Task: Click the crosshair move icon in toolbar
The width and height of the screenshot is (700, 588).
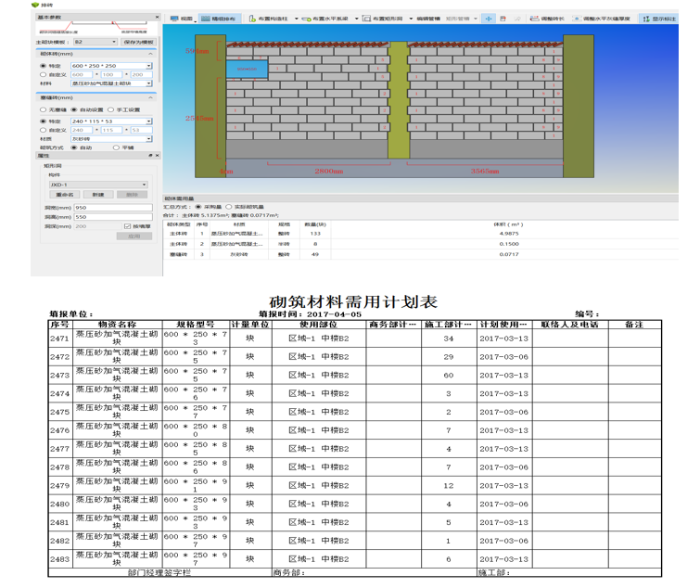Action: [x=489, y=19]
